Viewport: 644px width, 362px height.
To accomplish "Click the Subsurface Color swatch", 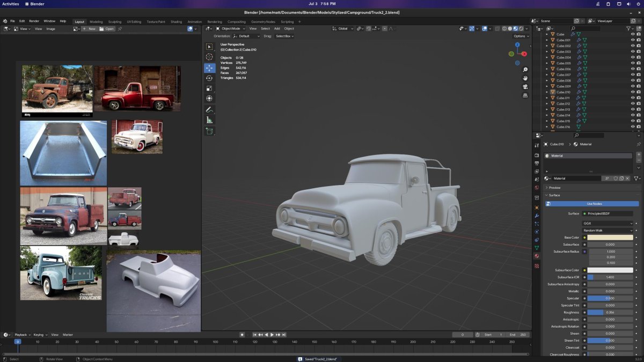I will pyautogui.click(x=610, y=270).
